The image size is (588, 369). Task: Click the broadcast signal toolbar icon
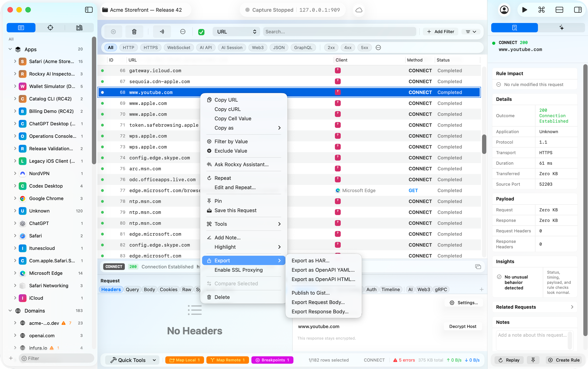(162, 32)
